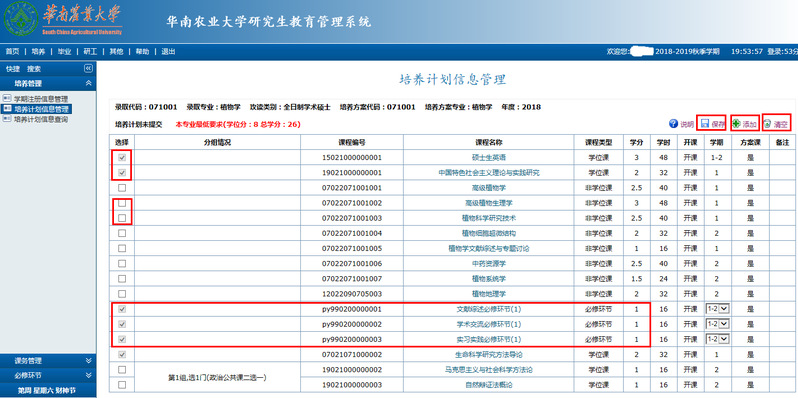This screenshot has width=798, height=398.
Task: Toggle checkbox for 硕士生英语 course
Action: (122, 158)
